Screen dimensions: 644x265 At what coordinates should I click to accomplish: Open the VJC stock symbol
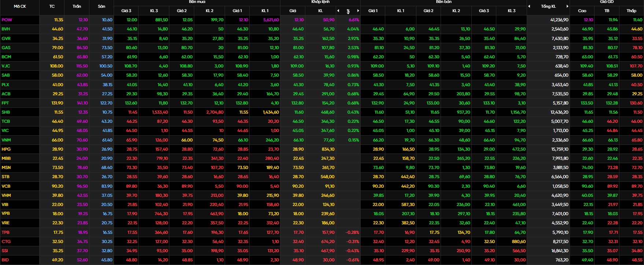click(6, 66)
